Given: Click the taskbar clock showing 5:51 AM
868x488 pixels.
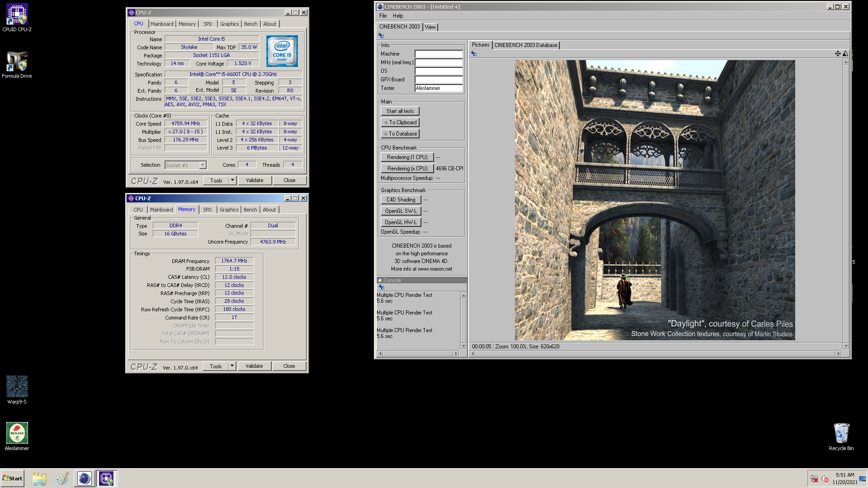Looking at the screenshot, I should point(845,479).
